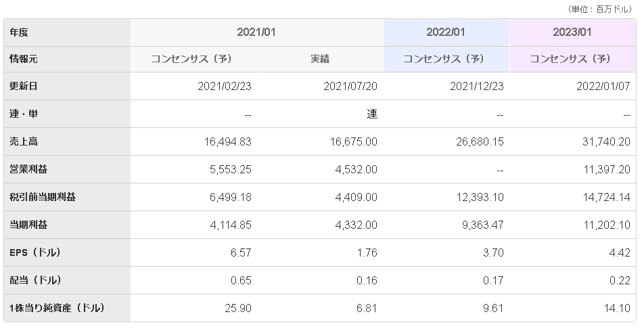Click the update date 2021/07/20 cell
Screen dimensions: 644x329
350,87
